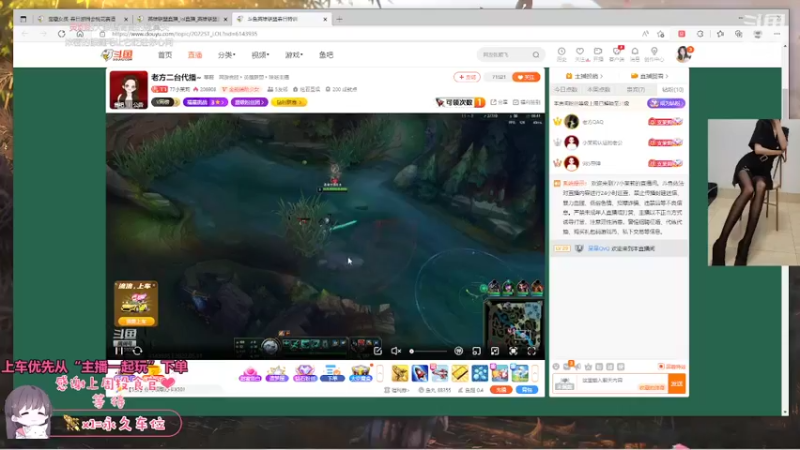Viewport: 800px width, 450px height.
Task: Switch player to web page fullscreen
Action: [x=513, y=351]
